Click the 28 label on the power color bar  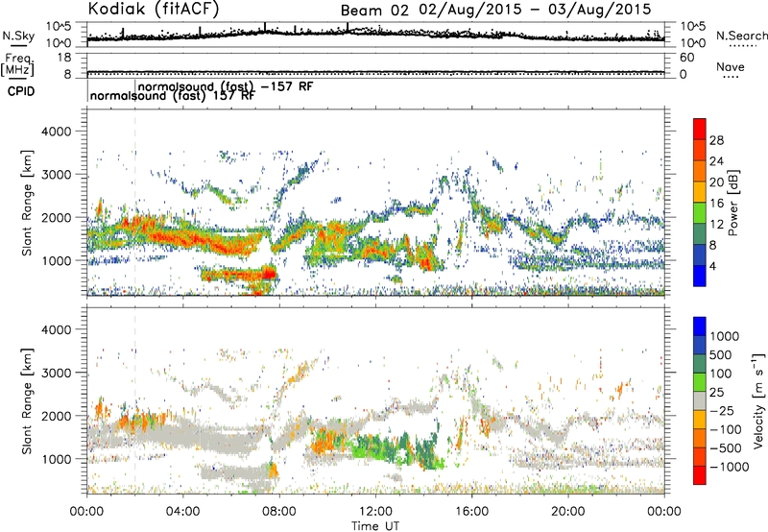point(716,140)
